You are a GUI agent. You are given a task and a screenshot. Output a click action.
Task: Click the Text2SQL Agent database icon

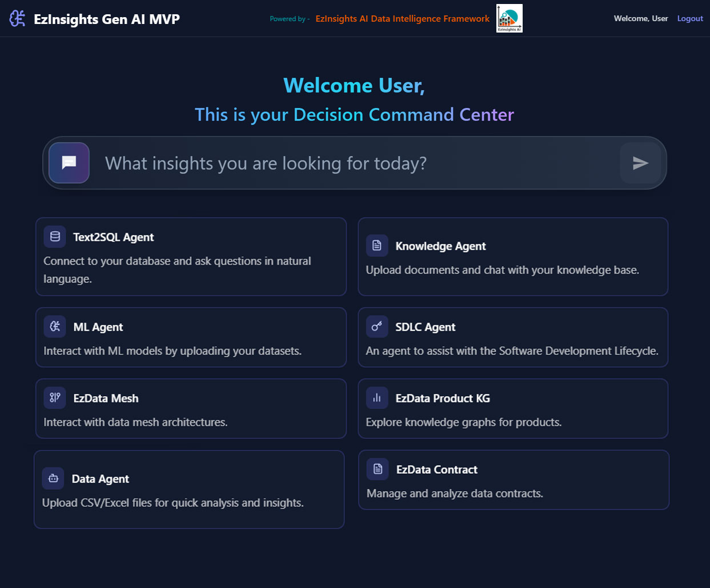[x=55, y=236]
